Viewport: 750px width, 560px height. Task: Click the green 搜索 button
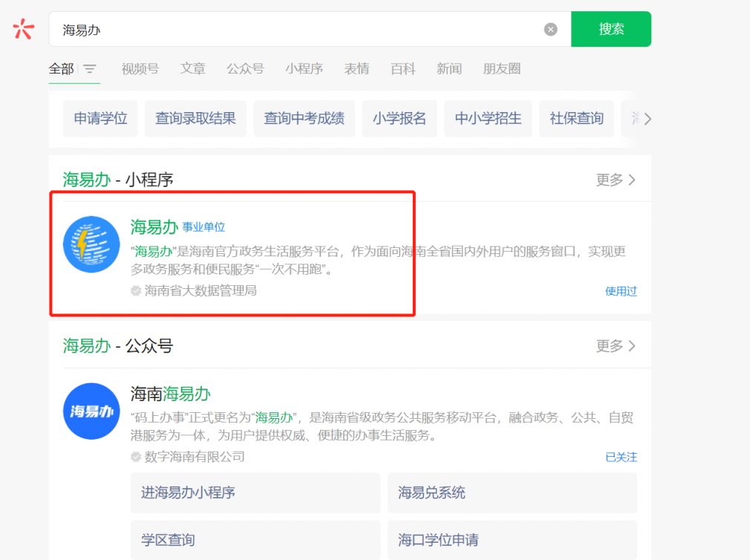tap(611, 29)
